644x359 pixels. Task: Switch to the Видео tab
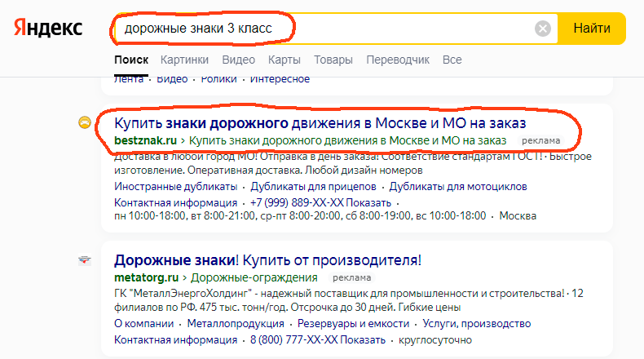[x=238, y=60]
